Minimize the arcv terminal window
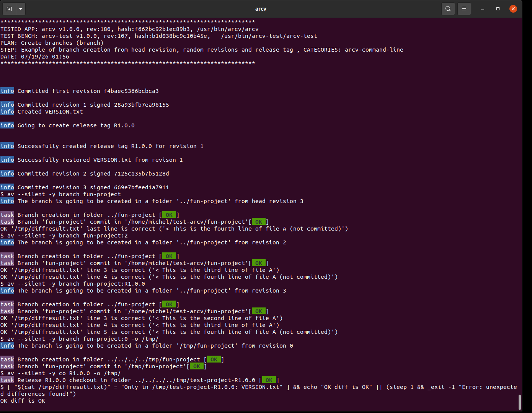Viewport: 532px width, 413px height. pos(483,9)
